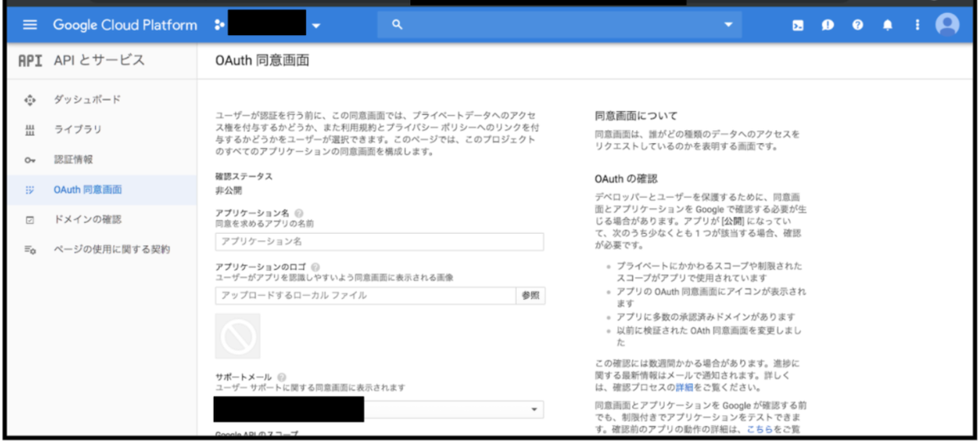
Task: Activate Cloud Shell icon
Action: 798,25
